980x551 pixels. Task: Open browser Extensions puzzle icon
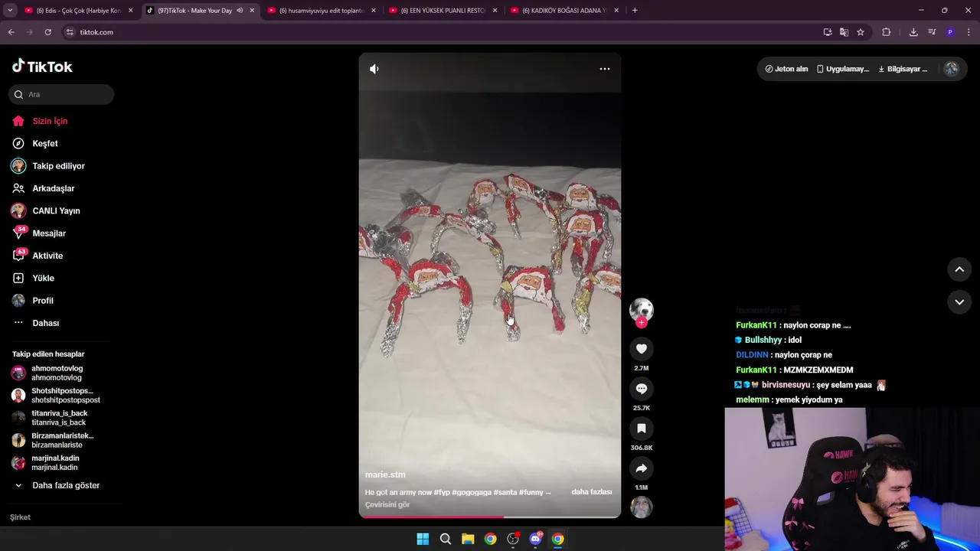pos(887,32)
